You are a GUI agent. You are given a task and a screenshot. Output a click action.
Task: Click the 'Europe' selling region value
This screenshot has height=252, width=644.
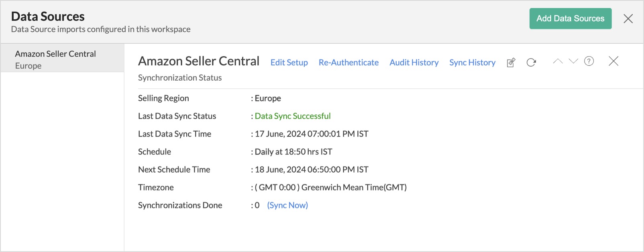pos(268,98)
